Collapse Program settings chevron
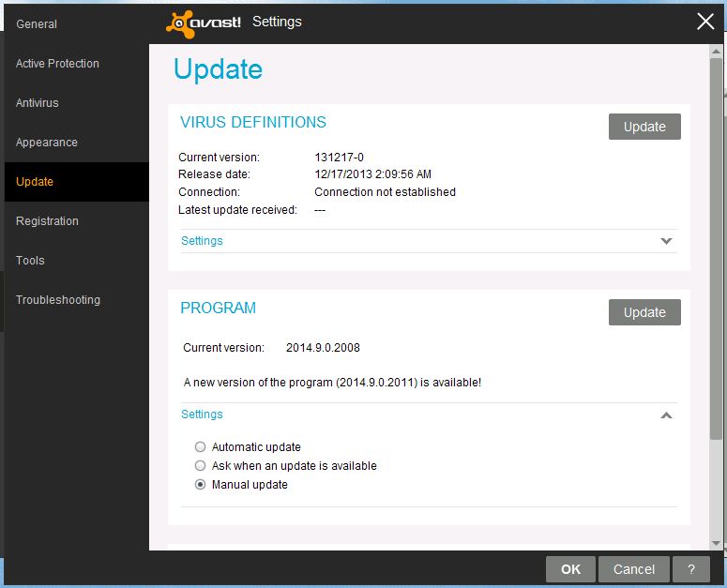Viewport: 727px width, 588px height. point(666,415)
